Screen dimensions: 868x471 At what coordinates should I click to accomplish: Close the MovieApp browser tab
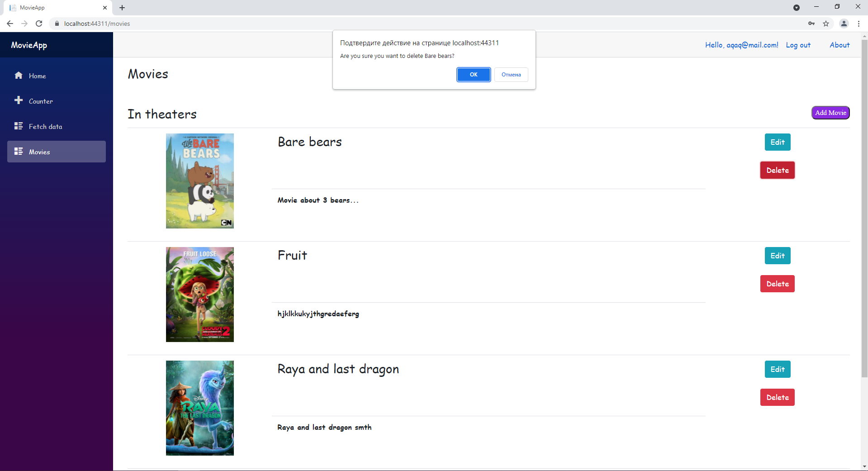tap(104, 8)
